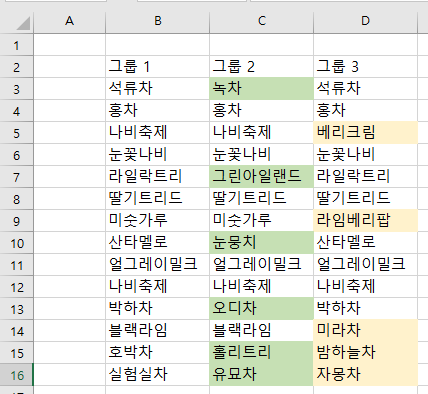The image size is (428, 394).
Task: Select green cell 오디차
Action: (262, 309)
